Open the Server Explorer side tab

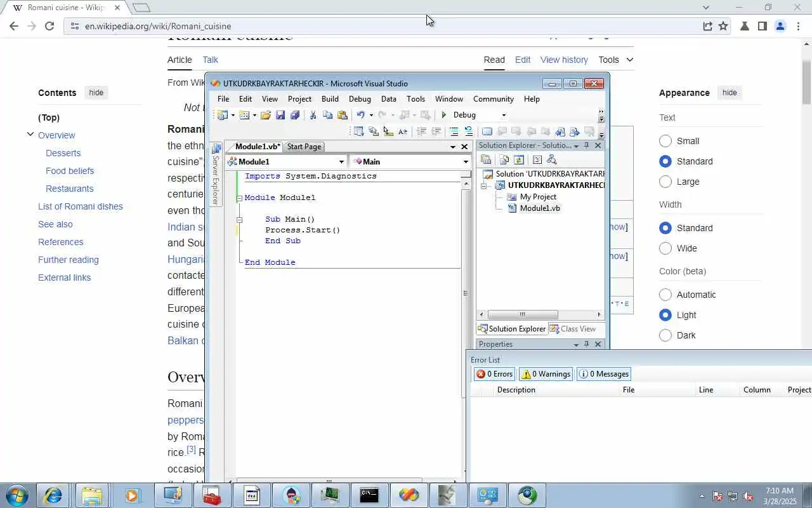216,175
